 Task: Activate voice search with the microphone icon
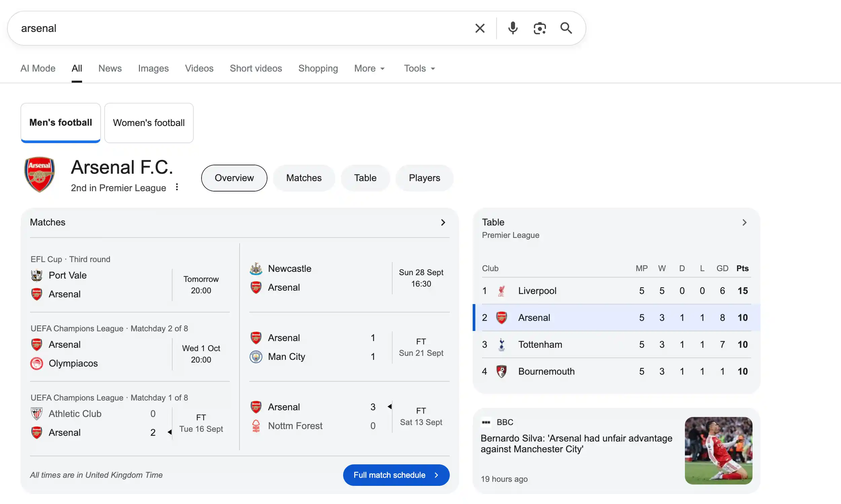(512, 28)
